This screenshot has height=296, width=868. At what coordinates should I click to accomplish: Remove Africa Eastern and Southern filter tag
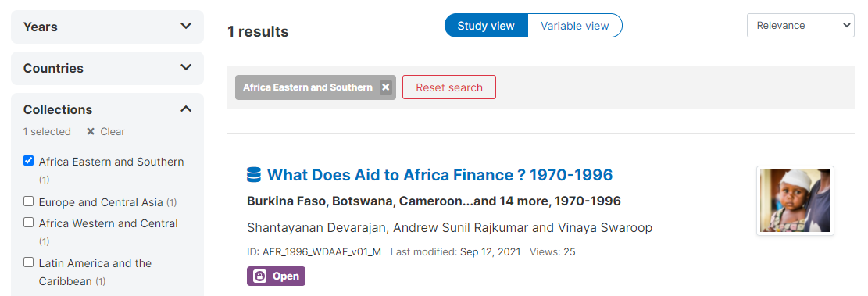pyautogui.click(x=386, y=87)
